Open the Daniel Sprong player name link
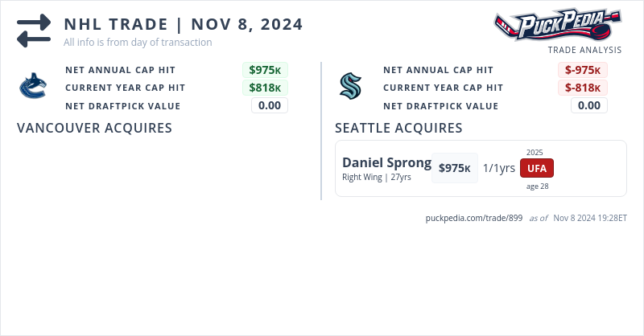 point(386,162)
